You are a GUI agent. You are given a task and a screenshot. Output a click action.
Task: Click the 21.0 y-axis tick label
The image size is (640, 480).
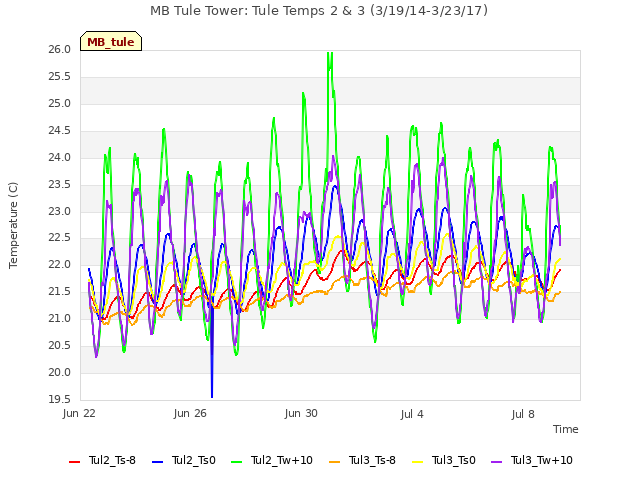(x=60, y=319)
